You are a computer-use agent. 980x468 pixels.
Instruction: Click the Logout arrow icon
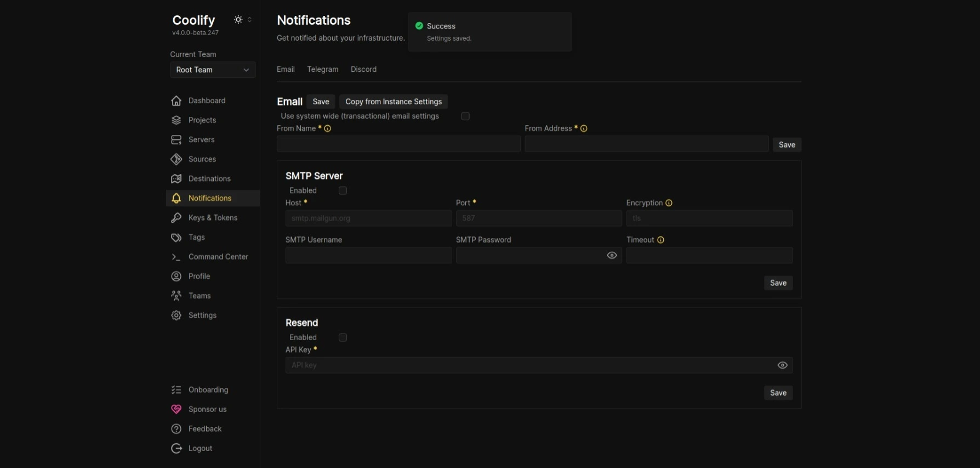pos(176,448)
